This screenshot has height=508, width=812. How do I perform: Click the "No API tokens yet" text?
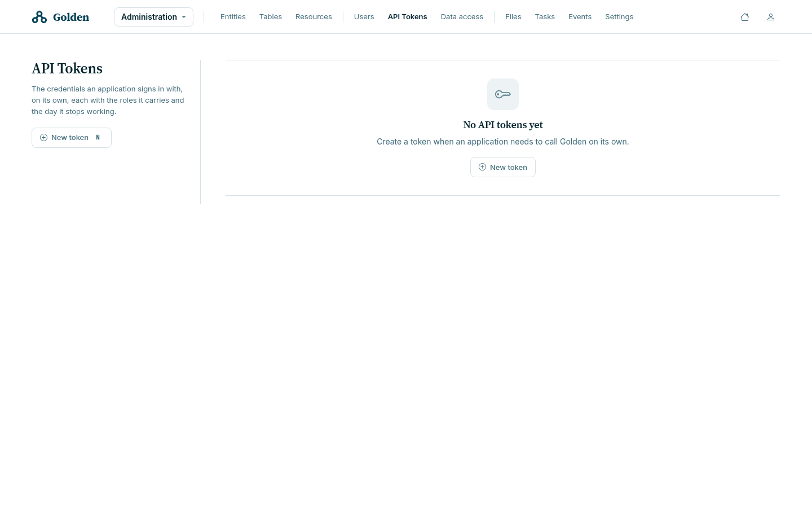(x=503, y=125)
